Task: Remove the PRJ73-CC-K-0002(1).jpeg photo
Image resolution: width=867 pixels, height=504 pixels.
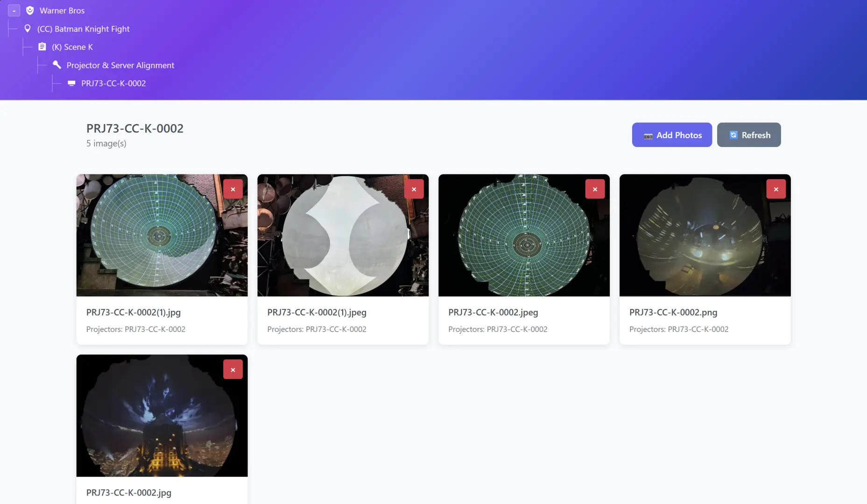Action: (x=414, y=189)
